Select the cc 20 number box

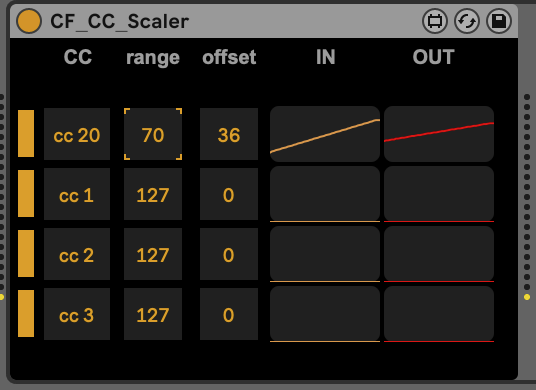tap(77, 134)
